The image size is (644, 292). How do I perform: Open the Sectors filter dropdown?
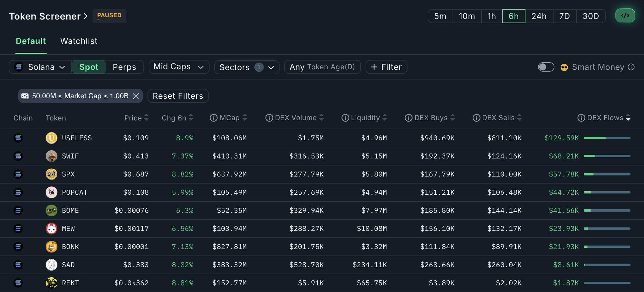click(247, 67)
